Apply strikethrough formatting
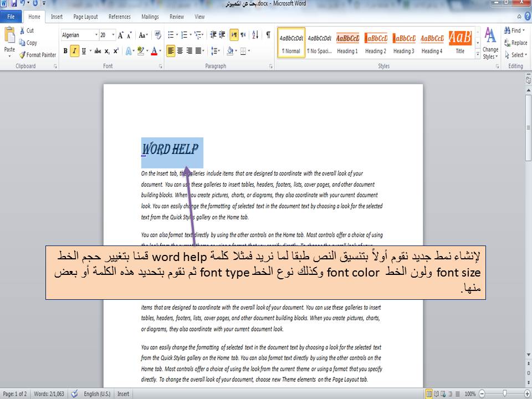Viewport: 532px width, 399px height. [x=98, y=51]
